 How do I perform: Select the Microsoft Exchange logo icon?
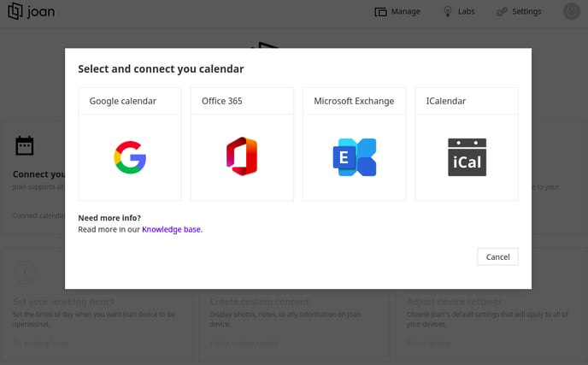point(355,157)
